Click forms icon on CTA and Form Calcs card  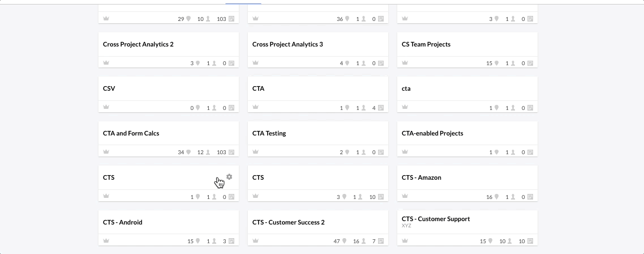[231, 153]
